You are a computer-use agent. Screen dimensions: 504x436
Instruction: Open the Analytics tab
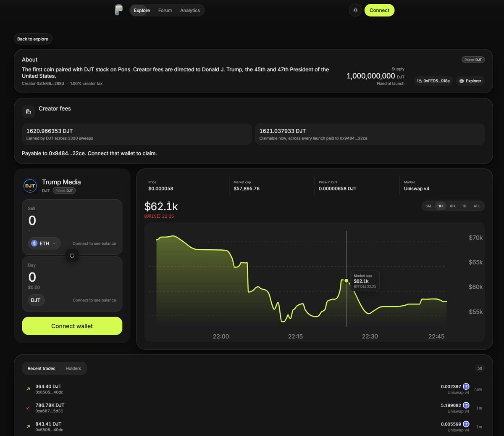pyautogui.click(x=190, y=10)
